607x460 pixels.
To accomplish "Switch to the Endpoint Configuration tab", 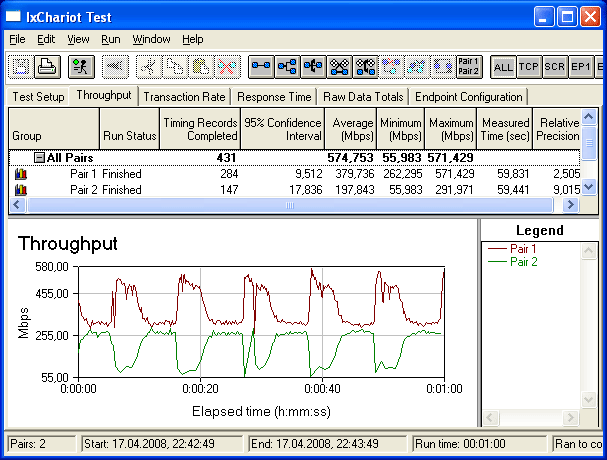I will pos(468,96).
